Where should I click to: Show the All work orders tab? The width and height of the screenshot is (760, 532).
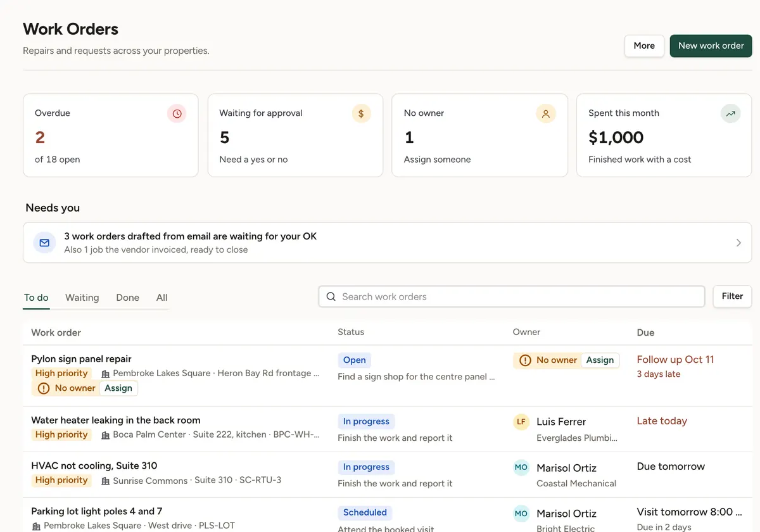click(162, 298)
